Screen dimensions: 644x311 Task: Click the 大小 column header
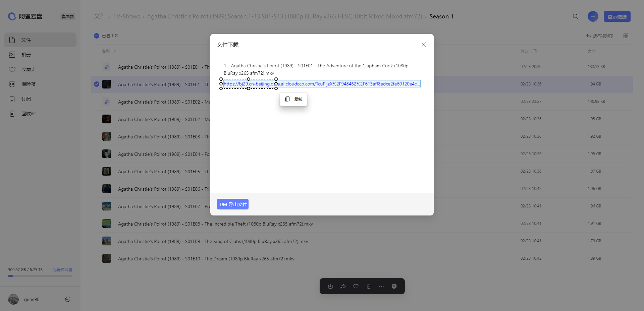[592, 51]
